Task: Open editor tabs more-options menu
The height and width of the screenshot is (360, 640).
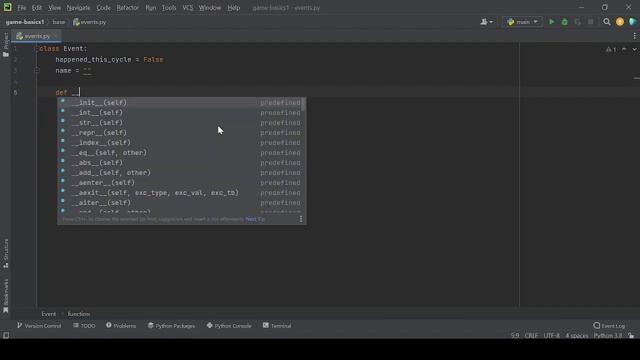Action: [x=634, y=36]
